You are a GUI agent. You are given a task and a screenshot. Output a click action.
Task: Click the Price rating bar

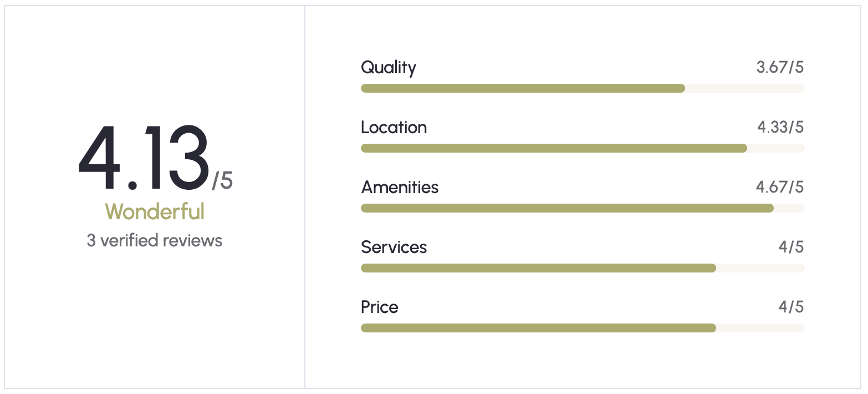583,328
